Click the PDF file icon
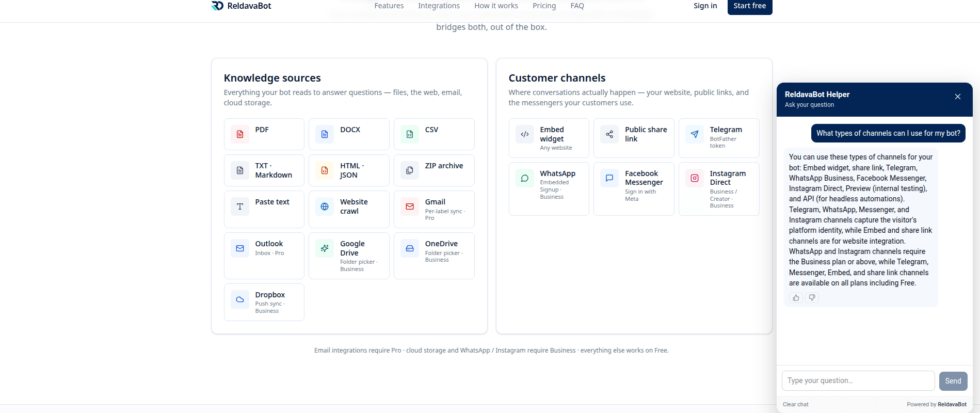 click(x=240, y=134)
